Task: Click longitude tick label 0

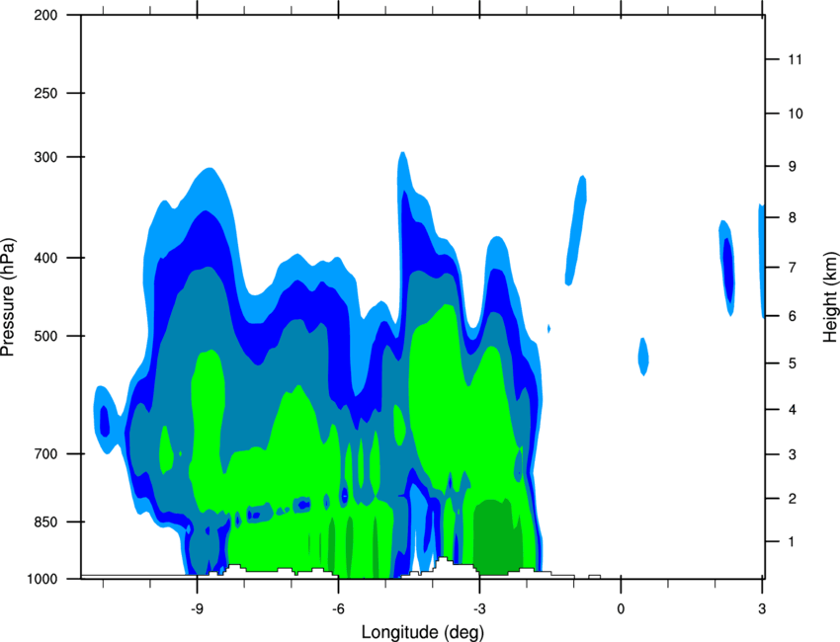Action: pyautogui.click(x=621, y=608)
